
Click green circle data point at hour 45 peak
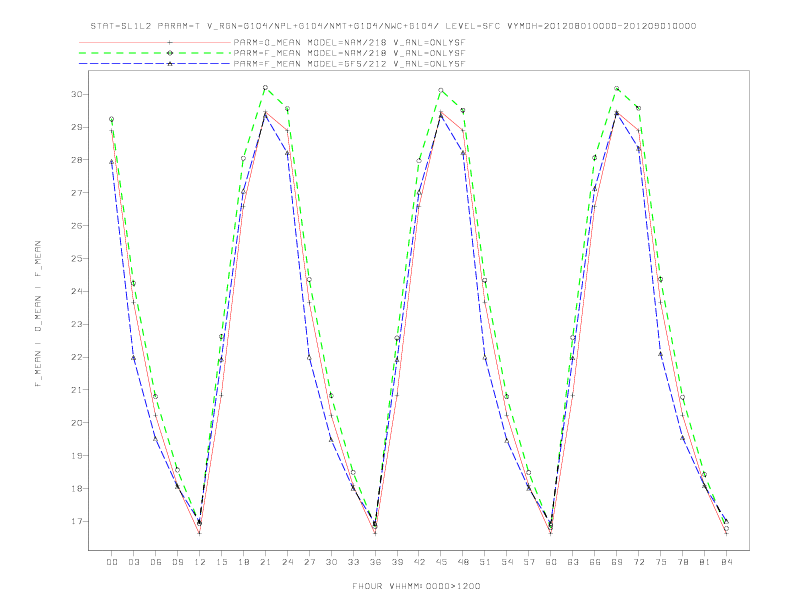(x=441, y=90)
